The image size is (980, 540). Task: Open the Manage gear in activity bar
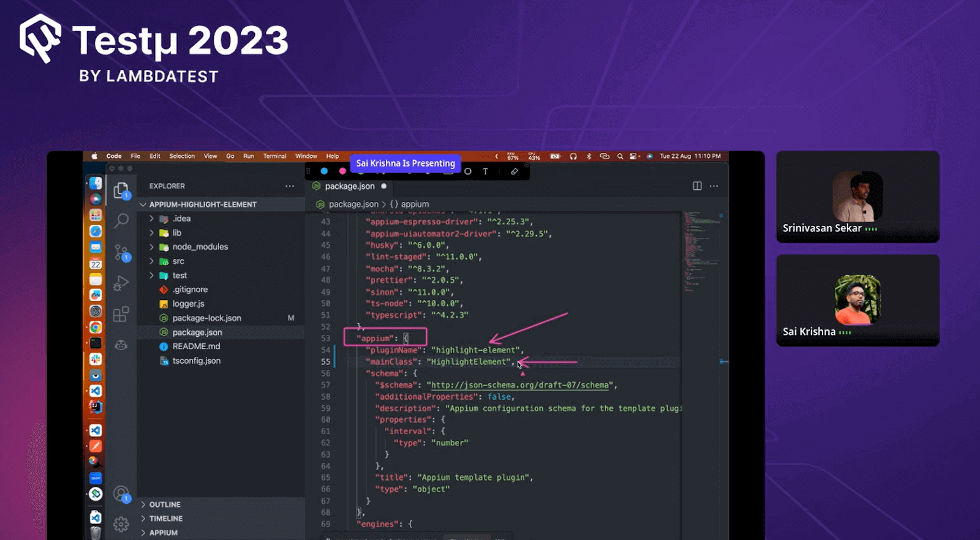click(x=121, y=524)
